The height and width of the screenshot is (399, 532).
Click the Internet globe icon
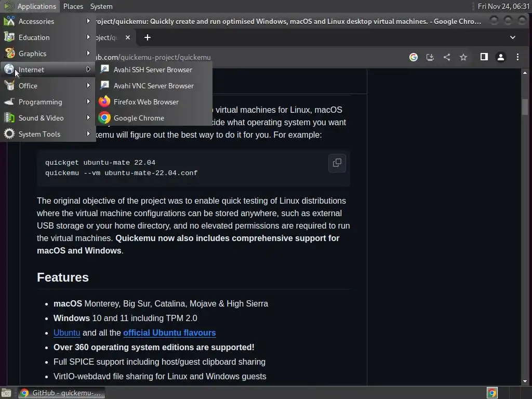point(9,69)
